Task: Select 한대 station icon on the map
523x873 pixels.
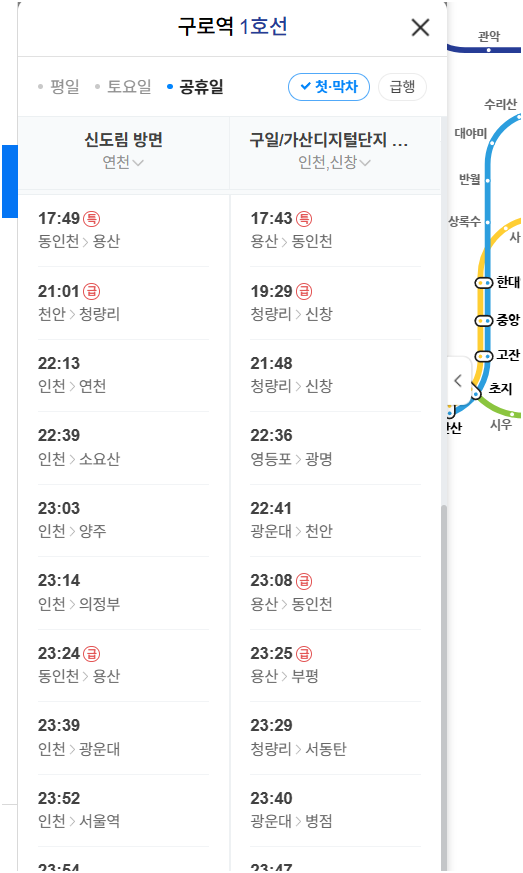Action: coord(483,283)
